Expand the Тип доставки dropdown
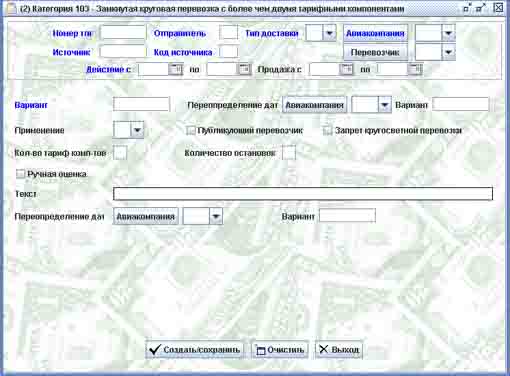Viewport: 510px width, 376px height. 329,33
